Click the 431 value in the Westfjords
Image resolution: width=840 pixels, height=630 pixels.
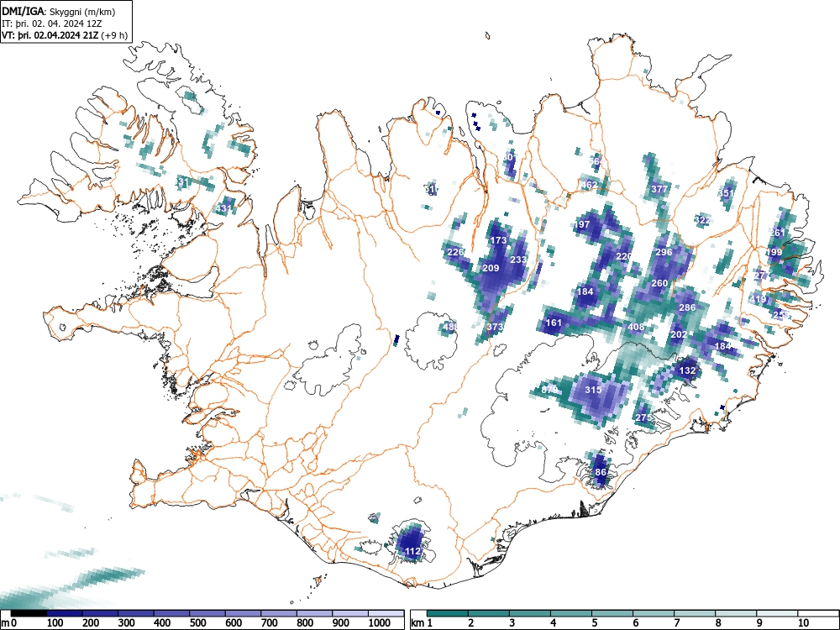224,208
